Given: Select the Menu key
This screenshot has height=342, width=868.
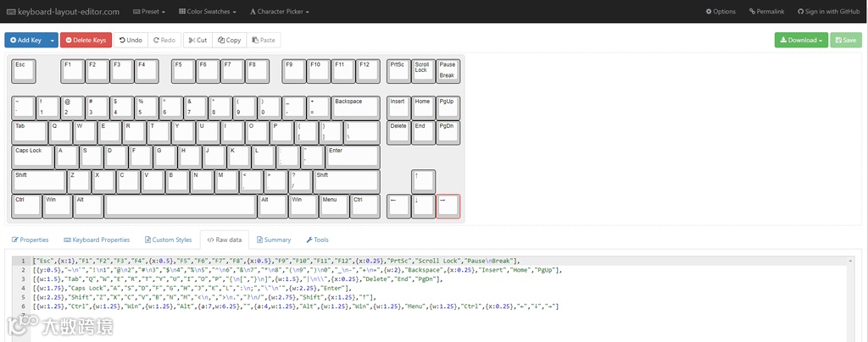Looking at the screenshot, I should click(334, 206).
